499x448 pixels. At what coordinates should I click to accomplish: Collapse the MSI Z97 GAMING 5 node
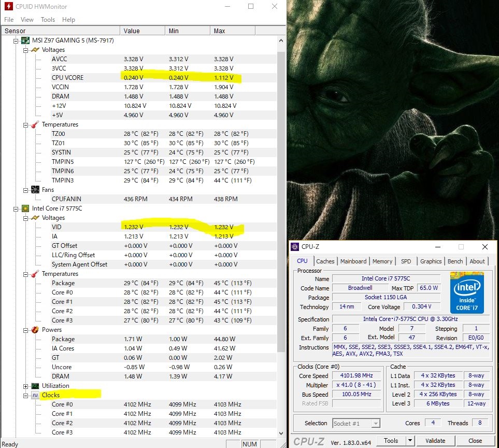coord(16,41)
